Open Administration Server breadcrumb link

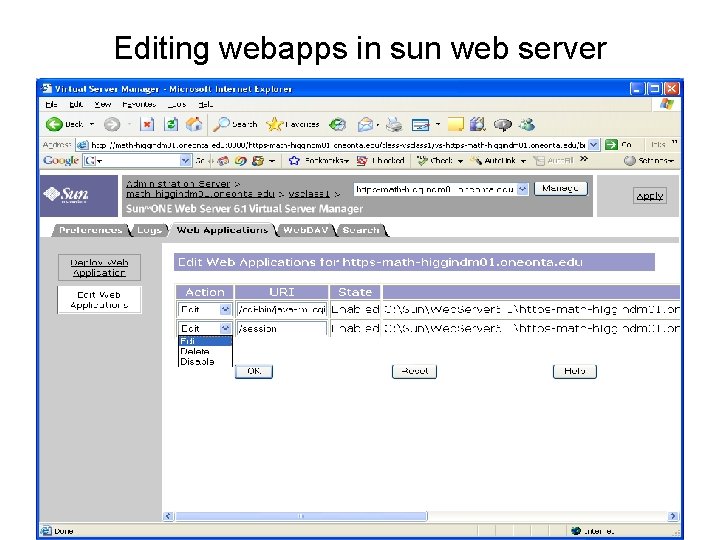tap(178, 184)
